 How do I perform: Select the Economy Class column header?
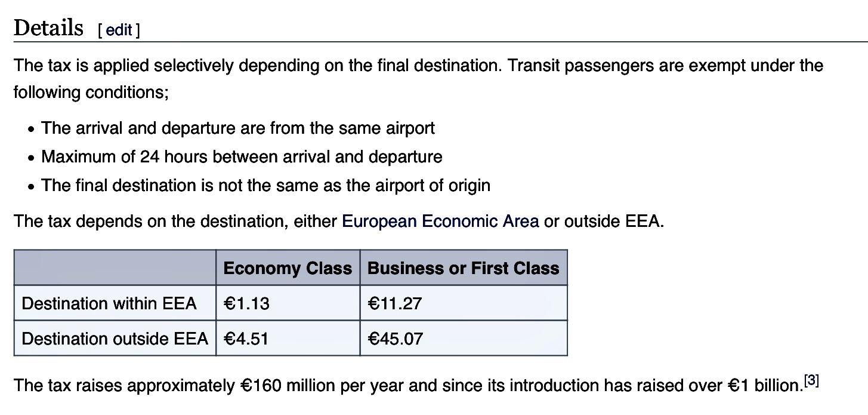coord(288,268)
